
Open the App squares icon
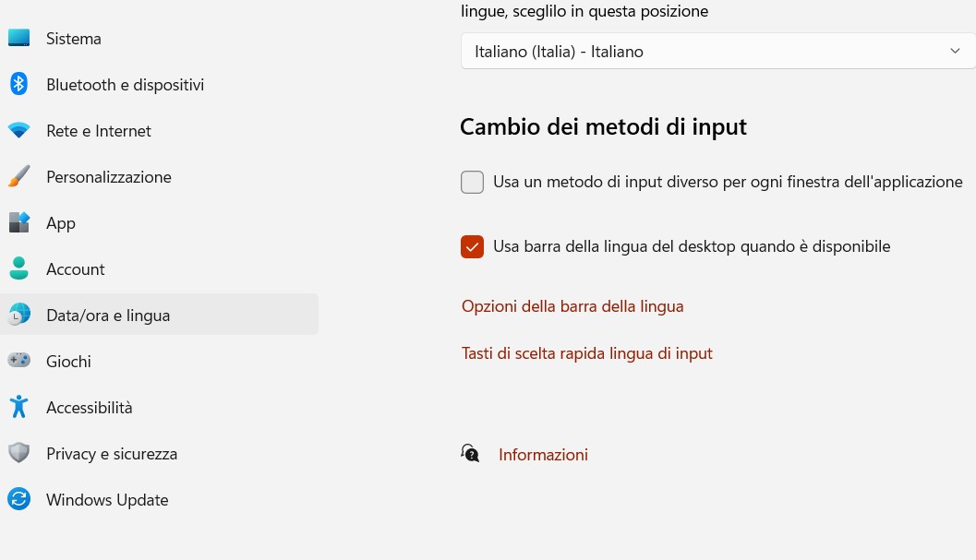(18, 222)
